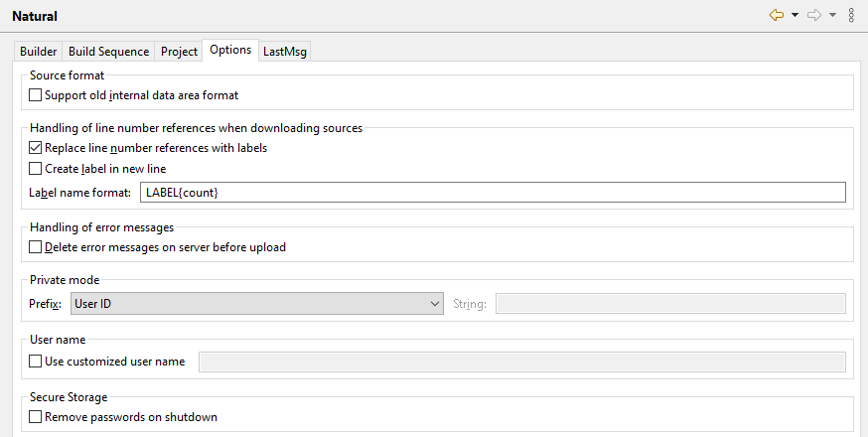
Task: Click the Label name format text field
Action: point(493,193)
